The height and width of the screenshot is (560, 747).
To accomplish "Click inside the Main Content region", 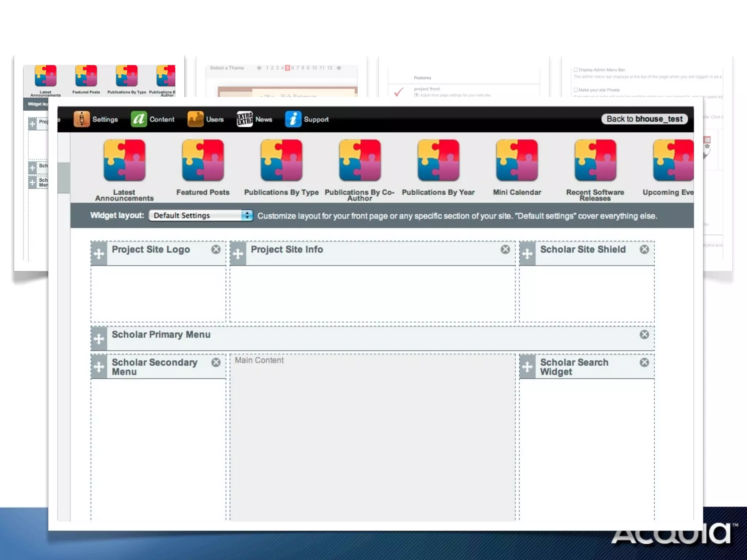I will (372, 437).
